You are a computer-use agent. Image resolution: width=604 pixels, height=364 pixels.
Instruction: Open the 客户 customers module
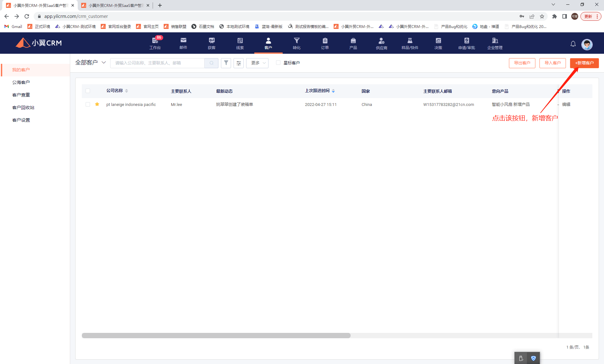click(268, 43)
